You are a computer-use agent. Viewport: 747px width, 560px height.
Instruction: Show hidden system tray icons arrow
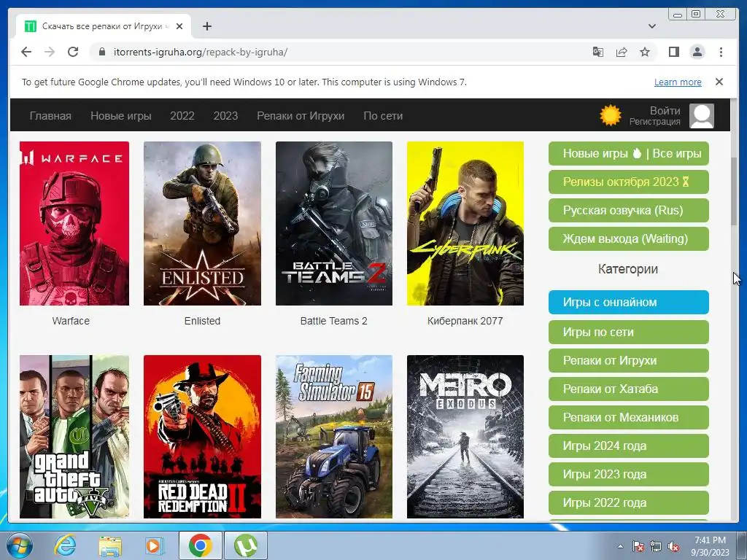[620, 546]
